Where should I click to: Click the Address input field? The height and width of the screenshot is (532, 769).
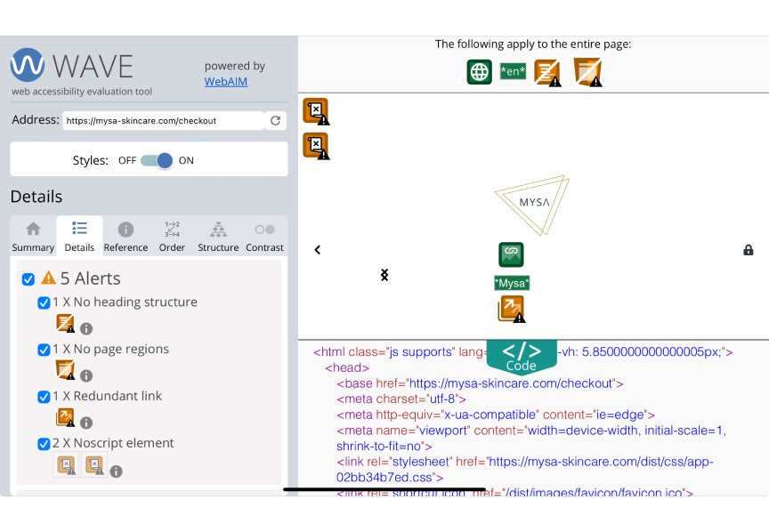(x=163, y=121)
